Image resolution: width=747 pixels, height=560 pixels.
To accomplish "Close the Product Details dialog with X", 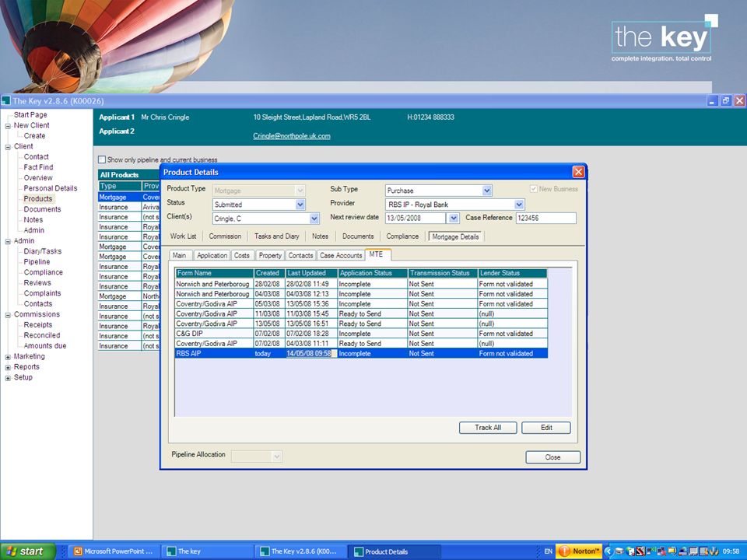I will tap(578, 172).
